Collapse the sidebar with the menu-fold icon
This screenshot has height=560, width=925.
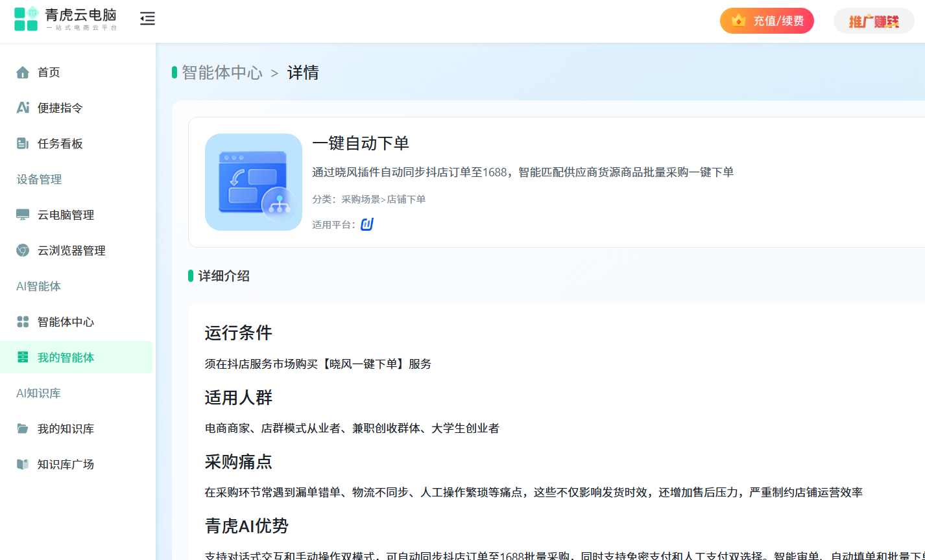[147, 19]
